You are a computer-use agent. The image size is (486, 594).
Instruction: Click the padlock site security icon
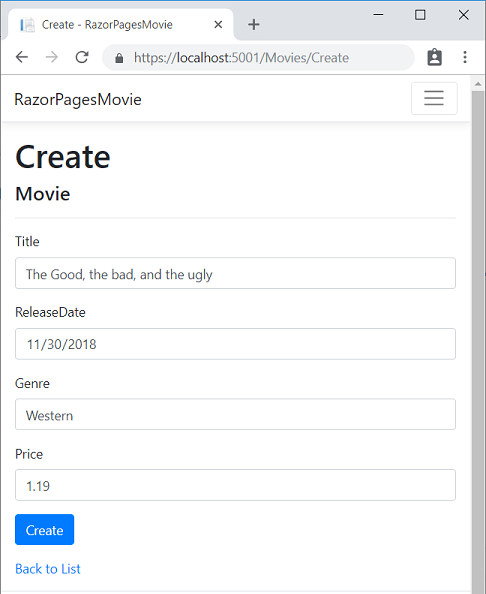pos(119,58)
